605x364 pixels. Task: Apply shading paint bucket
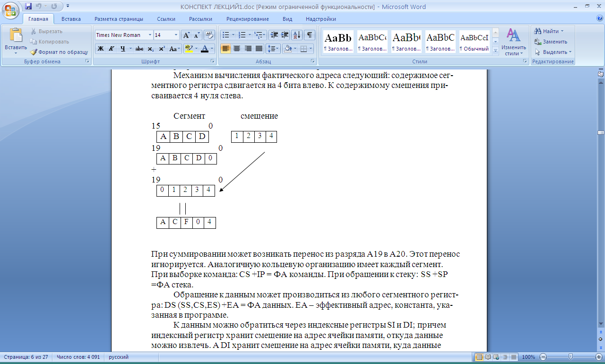(287, 49)
